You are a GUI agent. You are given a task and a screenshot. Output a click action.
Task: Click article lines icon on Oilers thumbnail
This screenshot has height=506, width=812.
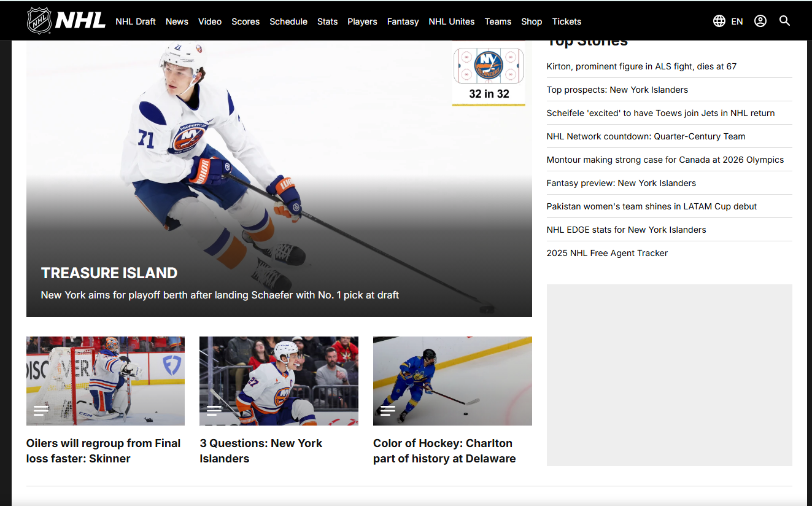click(41, 411)
